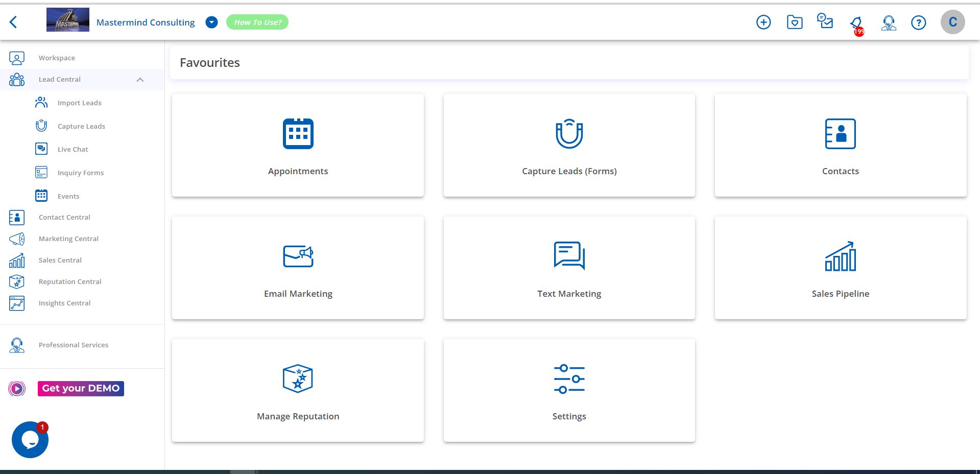Open the Marketing Central menu item
Screen dimensions: 980x474
[x=68, y=239]
